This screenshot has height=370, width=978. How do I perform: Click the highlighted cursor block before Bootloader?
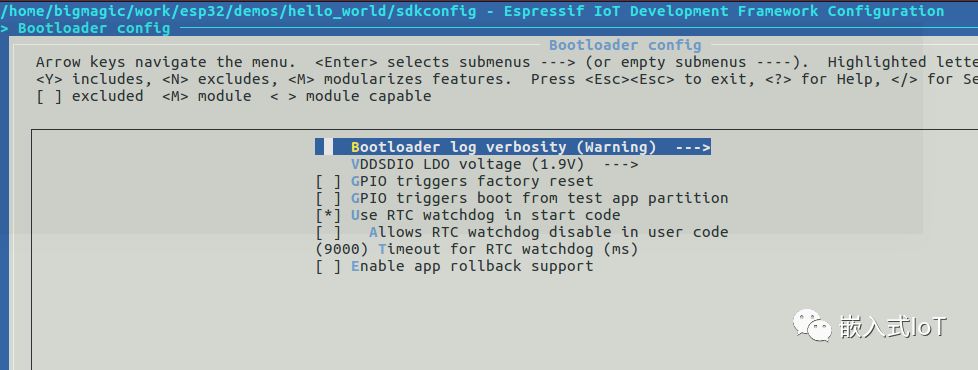click(328, 147)
